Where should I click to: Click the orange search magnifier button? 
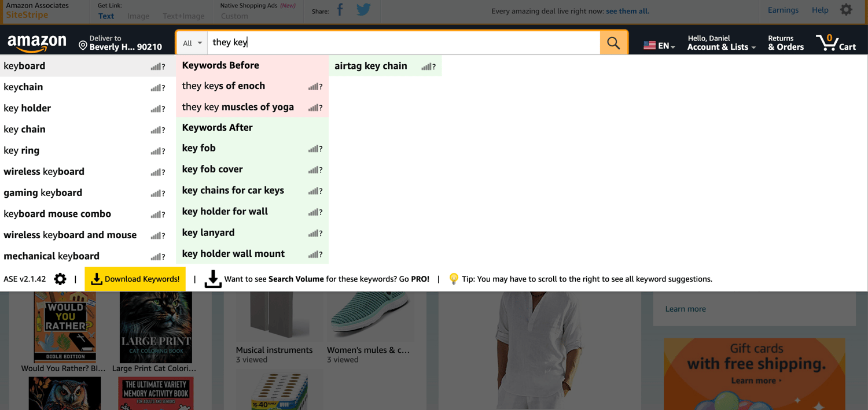613,43
